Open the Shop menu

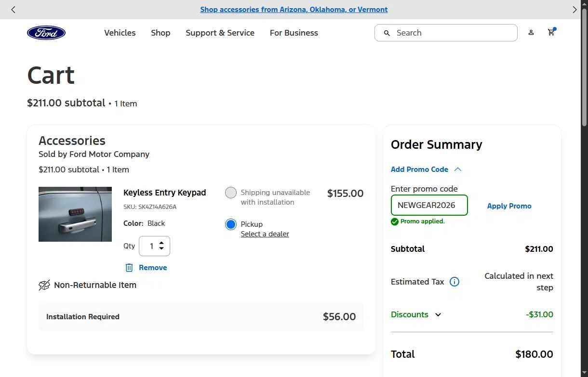coord(160,33)
